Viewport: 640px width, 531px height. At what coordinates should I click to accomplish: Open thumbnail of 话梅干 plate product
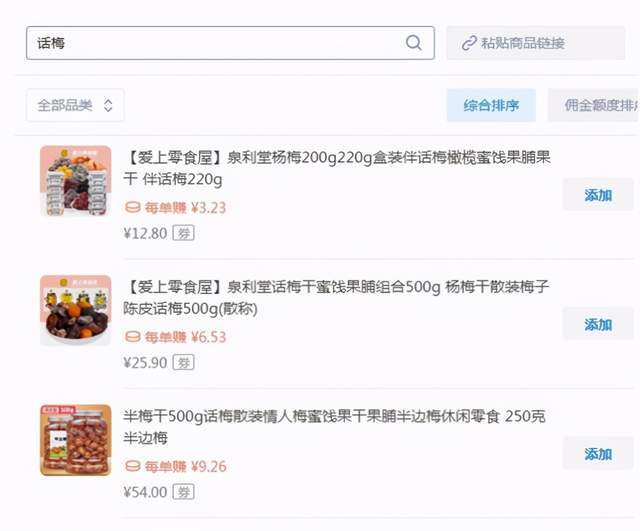(76, 311)
